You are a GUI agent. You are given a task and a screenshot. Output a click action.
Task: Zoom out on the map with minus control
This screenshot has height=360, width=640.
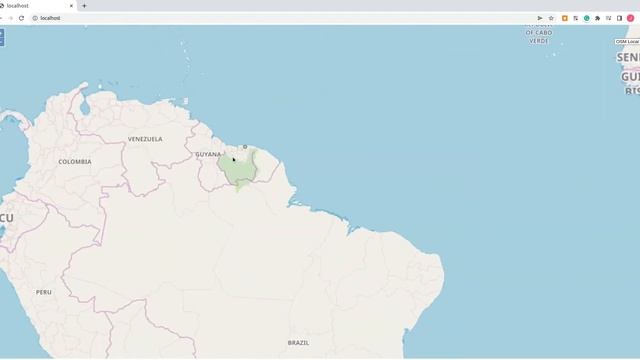(x=1, y=42)
